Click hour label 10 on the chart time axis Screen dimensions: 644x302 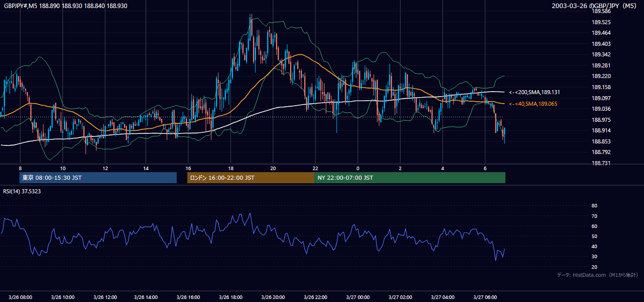[x=62, y=168]
